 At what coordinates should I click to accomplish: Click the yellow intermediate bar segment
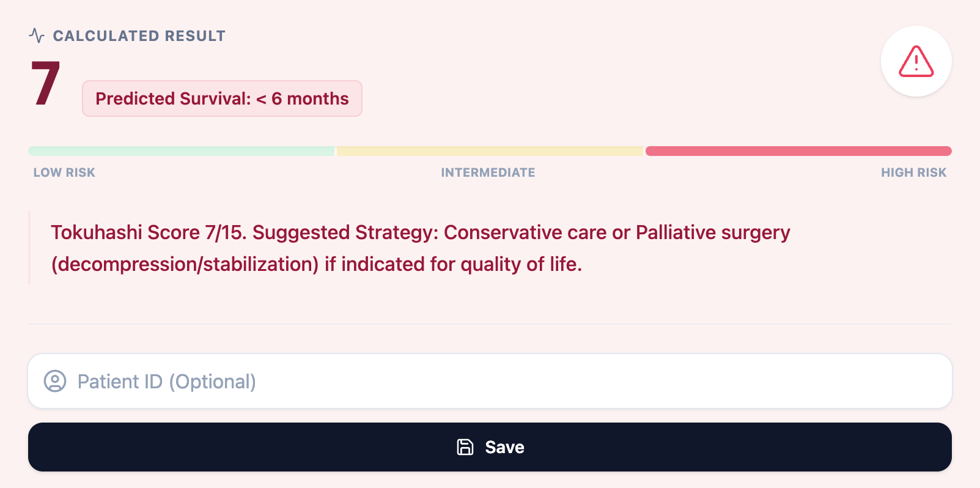[x=489, y=151]
